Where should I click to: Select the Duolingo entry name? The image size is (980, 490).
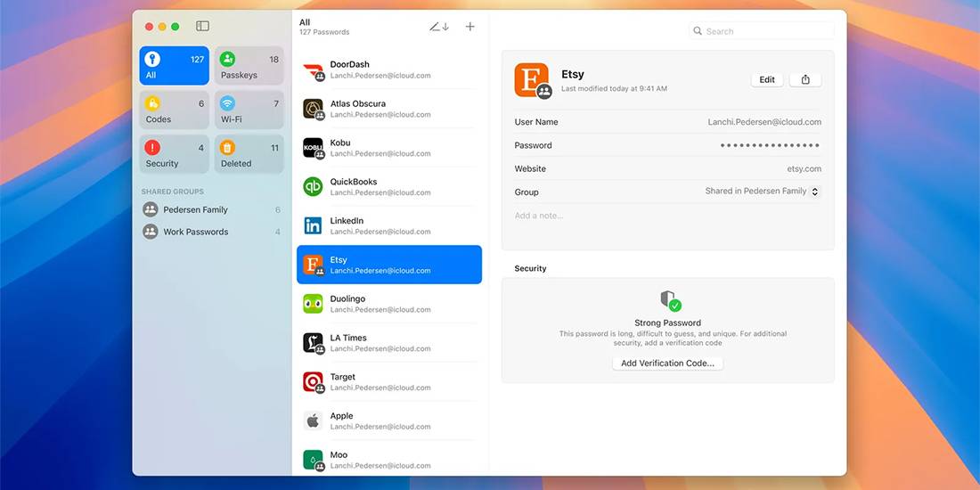pos(347,298)
